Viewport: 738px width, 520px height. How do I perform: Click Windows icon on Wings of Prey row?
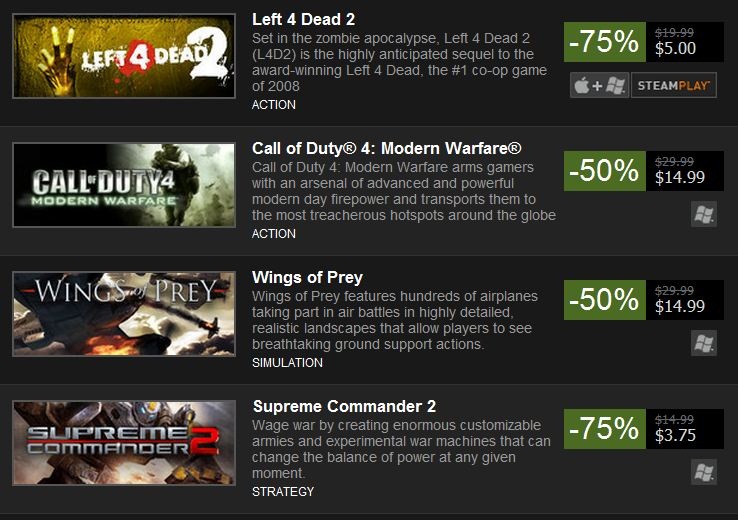[x=704, y=343]
